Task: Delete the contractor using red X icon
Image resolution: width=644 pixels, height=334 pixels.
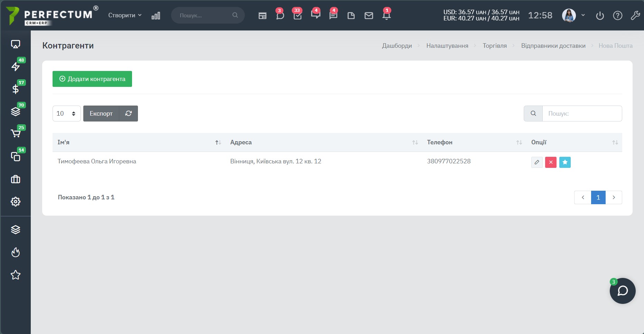Action: [551, 162]
